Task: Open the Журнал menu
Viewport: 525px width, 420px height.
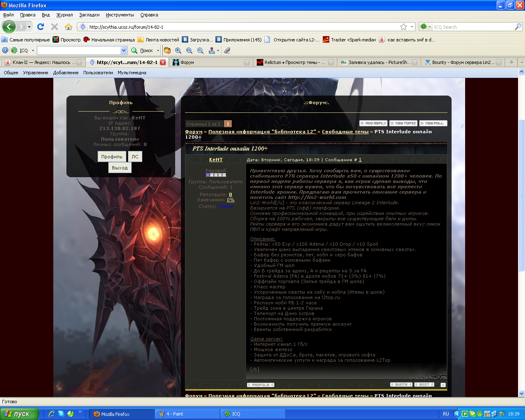Action: [x=64, y=15]
